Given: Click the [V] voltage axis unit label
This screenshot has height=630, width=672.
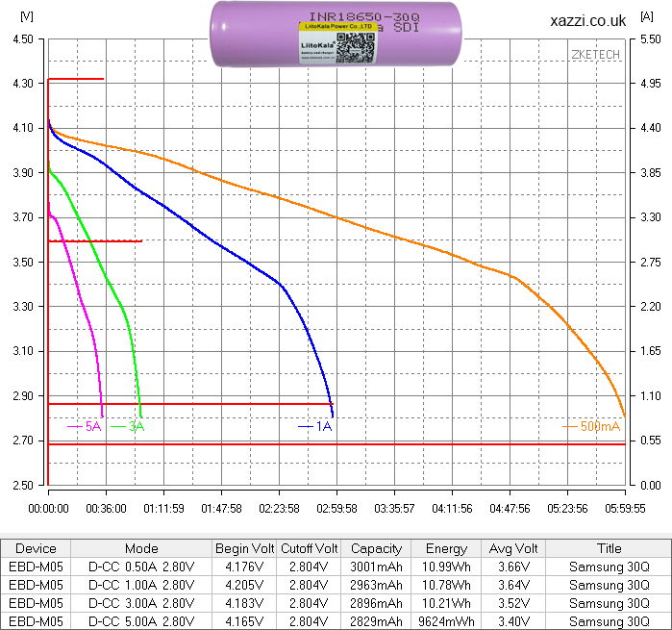Looking at the screenshot, I should pyautogui.click(x=27, y=16).
